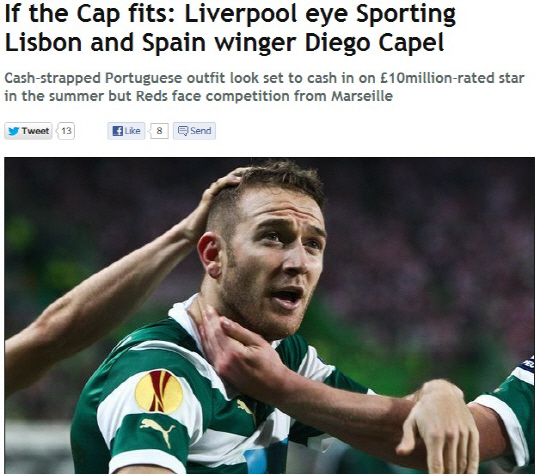Click the headline 'If the Cap fits'

[91, 14]
